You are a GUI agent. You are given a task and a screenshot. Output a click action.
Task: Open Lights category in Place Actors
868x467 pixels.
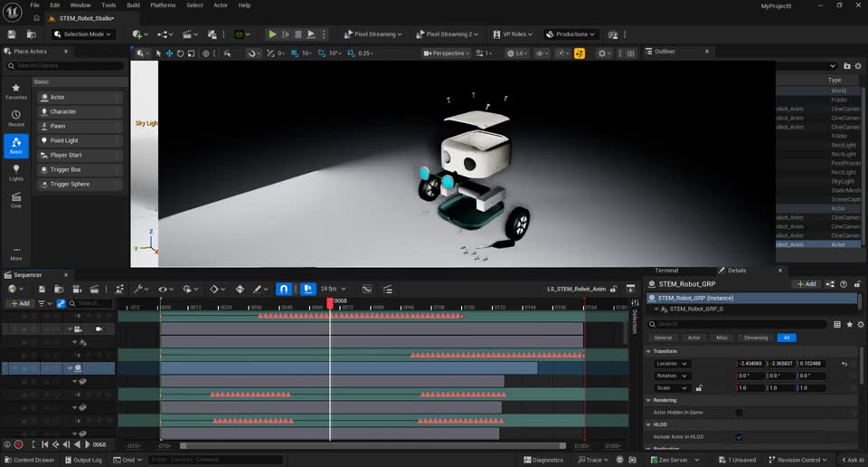tap(16, 172)
